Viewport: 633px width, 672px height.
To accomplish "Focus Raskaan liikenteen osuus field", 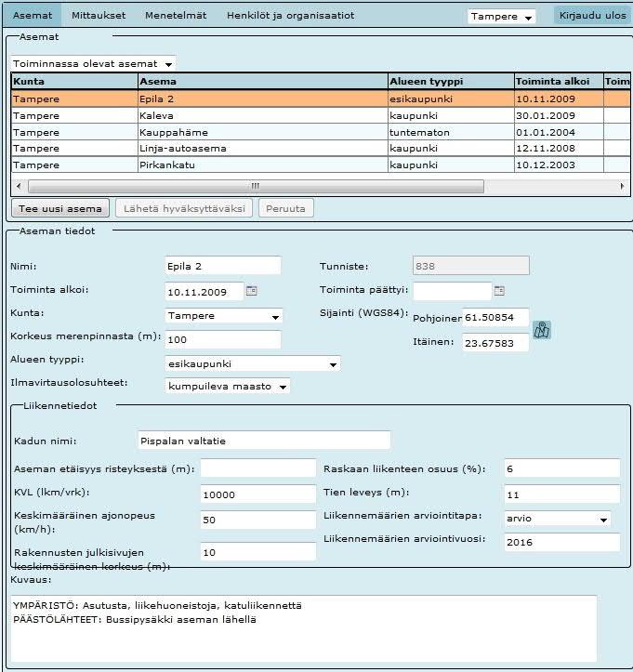I will 562,468.
